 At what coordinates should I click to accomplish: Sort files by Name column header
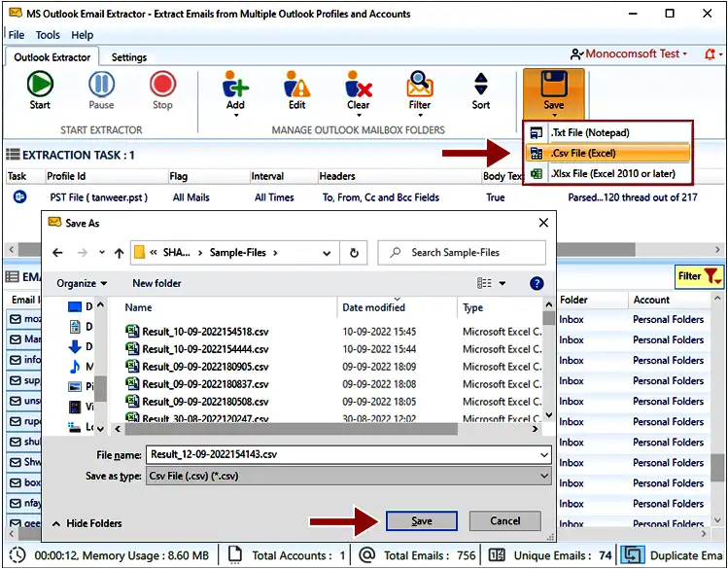pos(138,307)
